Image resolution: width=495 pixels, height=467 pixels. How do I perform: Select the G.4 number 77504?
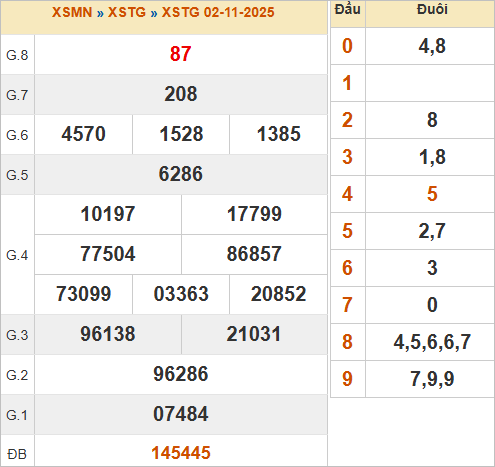point(108,254)
